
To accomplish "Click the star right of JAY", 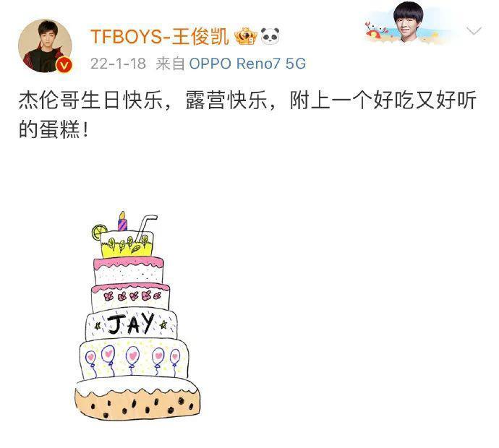I will [163, 324].
